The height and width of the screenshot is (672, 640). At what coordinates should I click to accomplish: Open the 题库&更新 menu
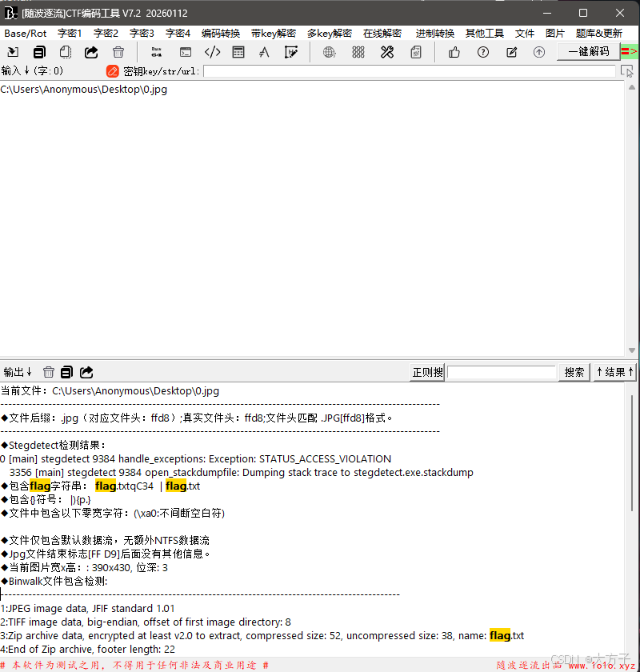(x=599, y=34)
